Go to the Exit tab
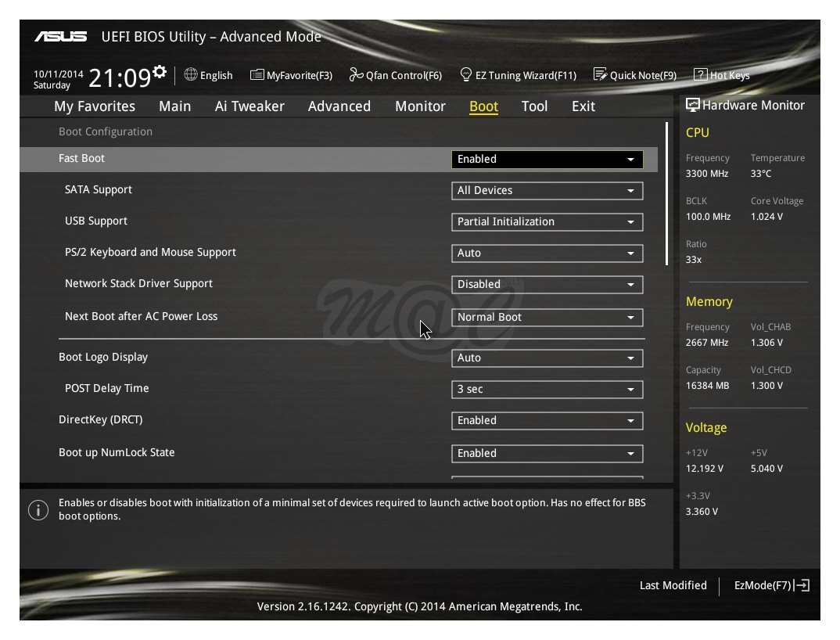 [583, 106]
